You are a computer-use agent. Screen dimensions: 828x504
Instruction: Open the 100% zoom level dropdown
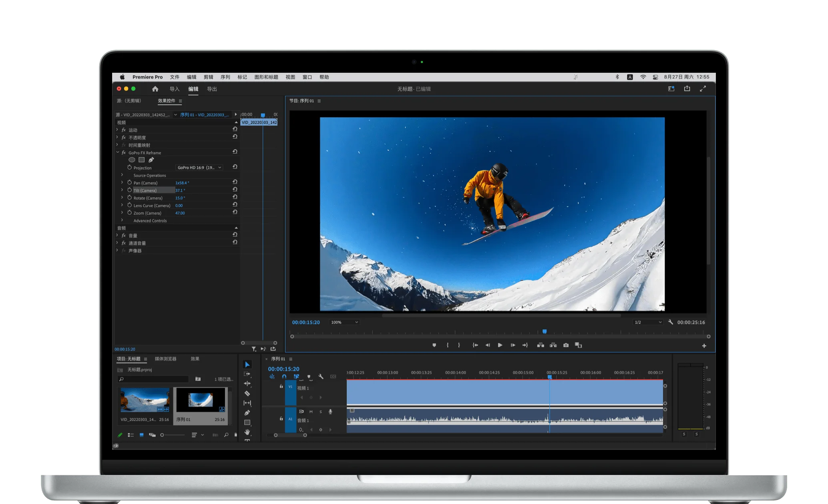[x=344, y=322]
